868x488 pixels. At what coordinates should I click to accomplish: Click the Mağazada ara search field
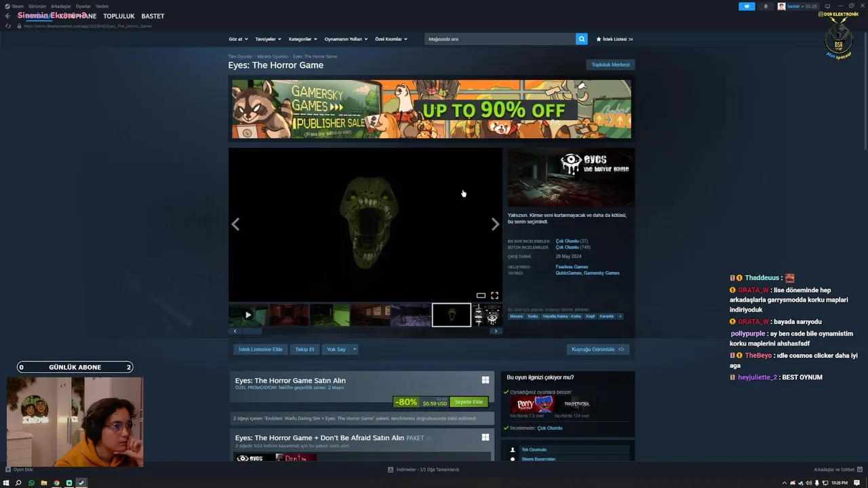pyautogui.click(x=500, y=39)
